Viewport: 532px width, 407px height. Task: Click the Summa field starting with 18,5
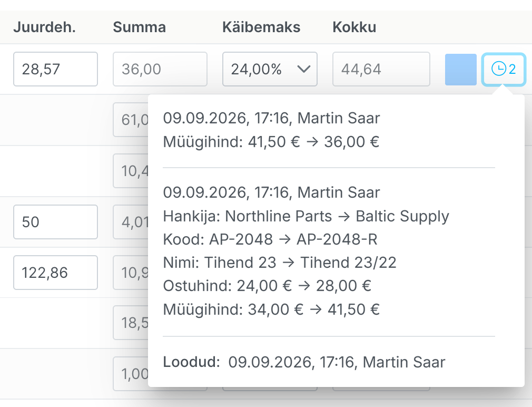click(131, 323)
